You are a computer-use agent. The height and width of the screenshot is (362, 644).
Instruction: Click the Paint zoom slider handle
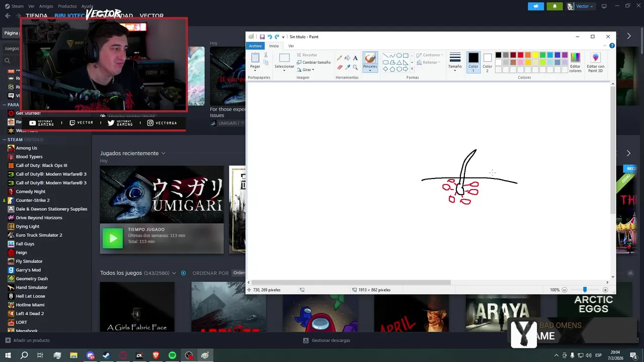coord(585,290)
